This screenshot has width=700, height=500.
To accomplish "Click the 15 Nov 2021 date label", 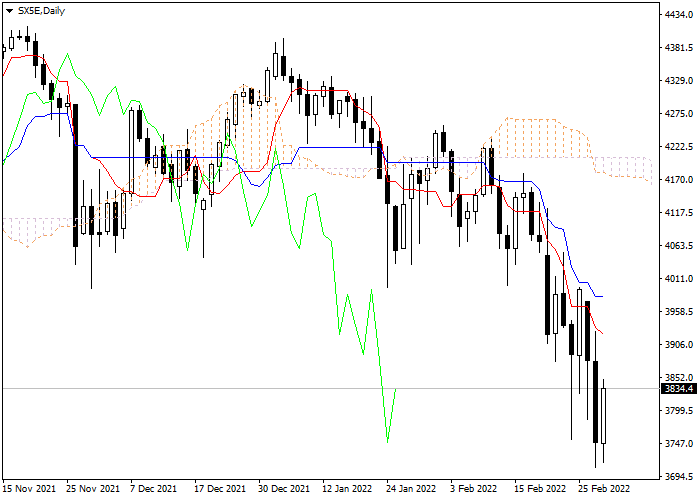I will pos(29,489).
